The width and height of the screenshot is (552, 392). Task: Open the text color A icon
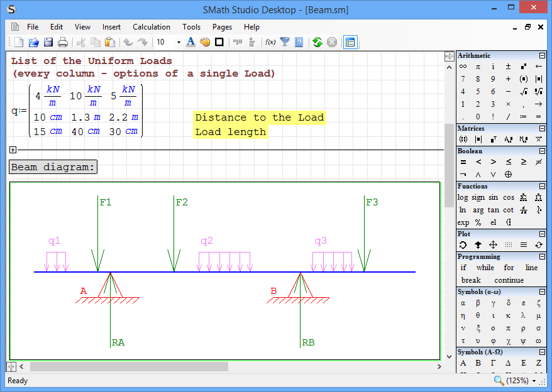tap(190, 42)
